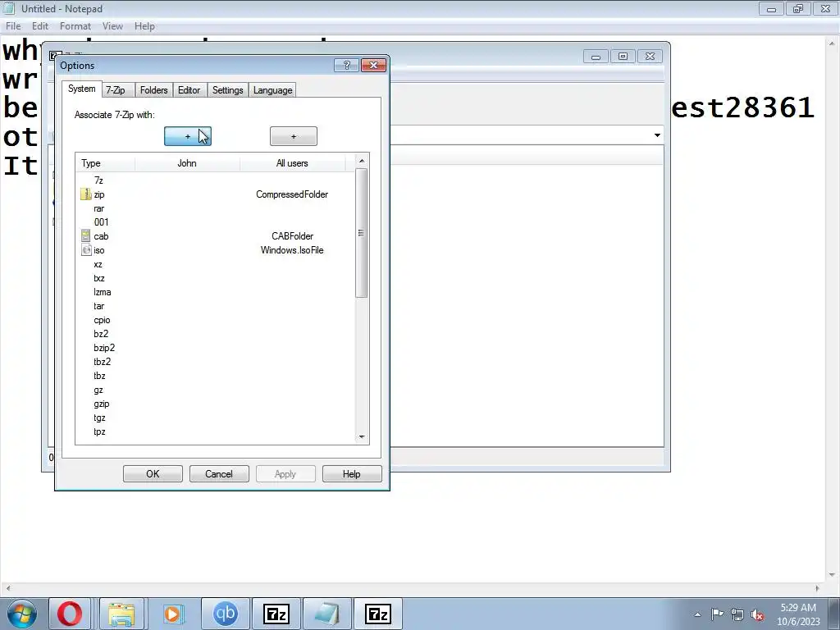Open Notepad Edit menu
The image size is (840, 630).
coord(40,25)
